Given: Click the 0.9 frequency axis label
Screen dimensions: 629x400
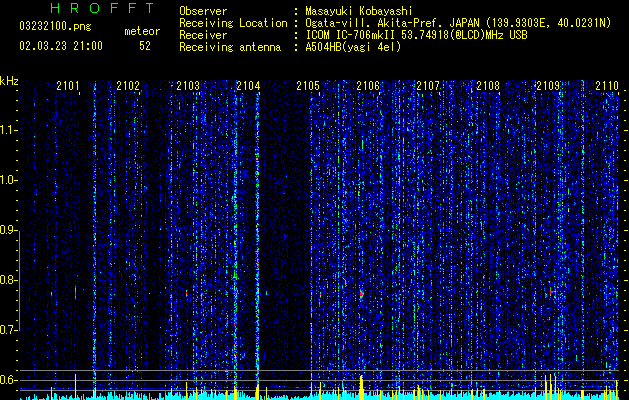Looking at the screenshot, I should (x=8, y=230).
